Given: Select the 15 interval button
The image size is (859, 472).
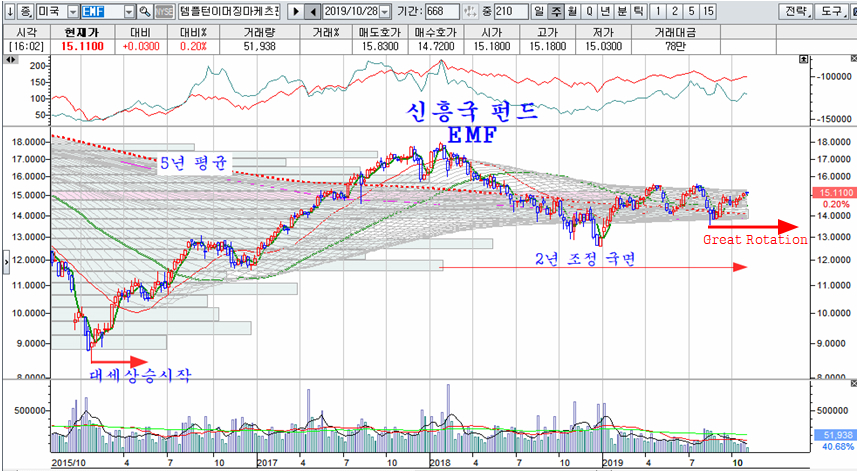Looking at the screenshot, I should pyautogui.click(x=708, y=11).
